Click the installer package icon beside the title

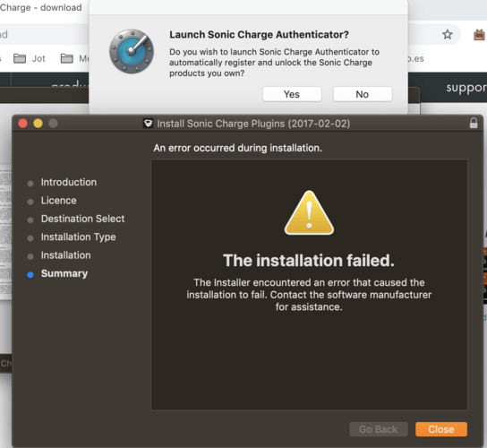click(148, 124)
